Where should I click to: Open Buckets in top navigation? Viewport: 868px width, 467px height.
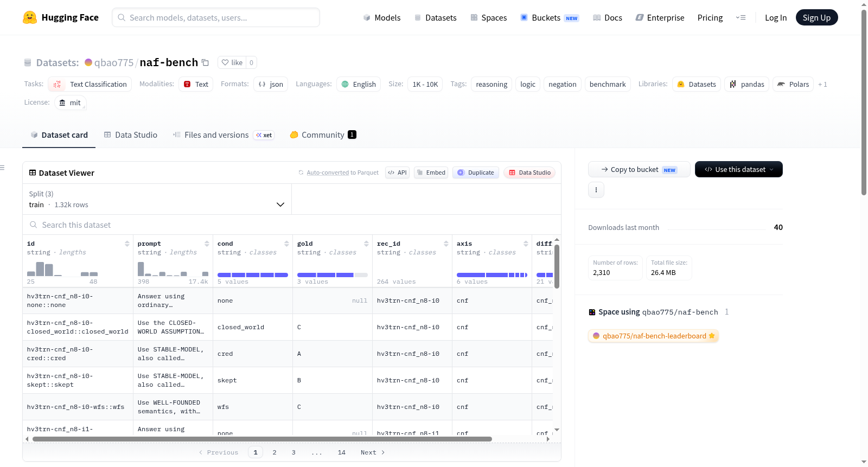pyautogui.click(x=550, y=17)
